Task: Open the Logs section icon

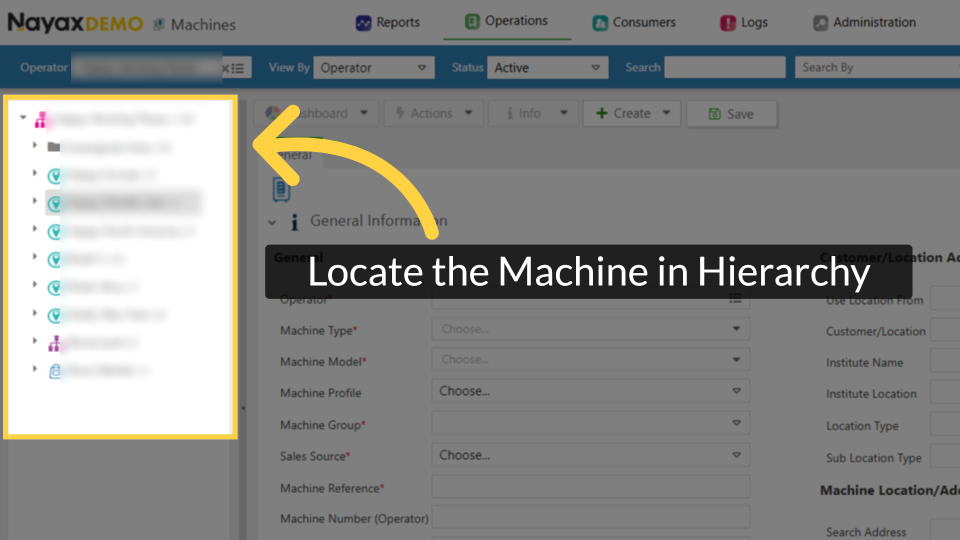Action: 728,23
